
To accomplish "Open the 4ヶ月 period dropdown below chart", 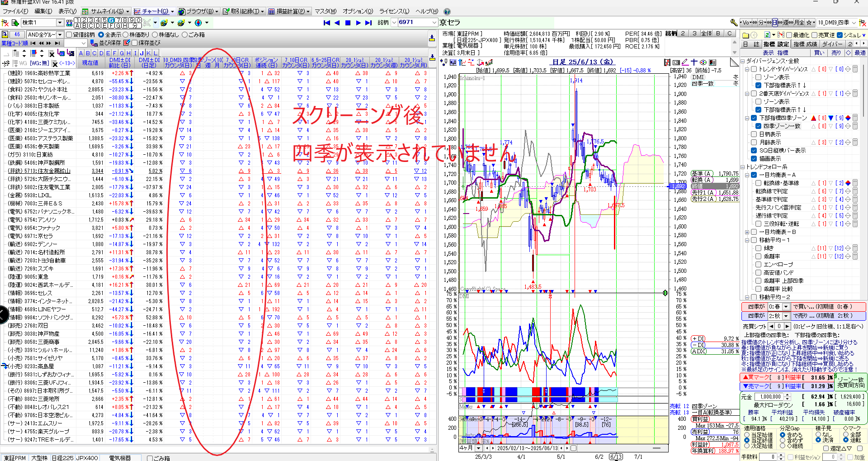I will tap(478, 448).
